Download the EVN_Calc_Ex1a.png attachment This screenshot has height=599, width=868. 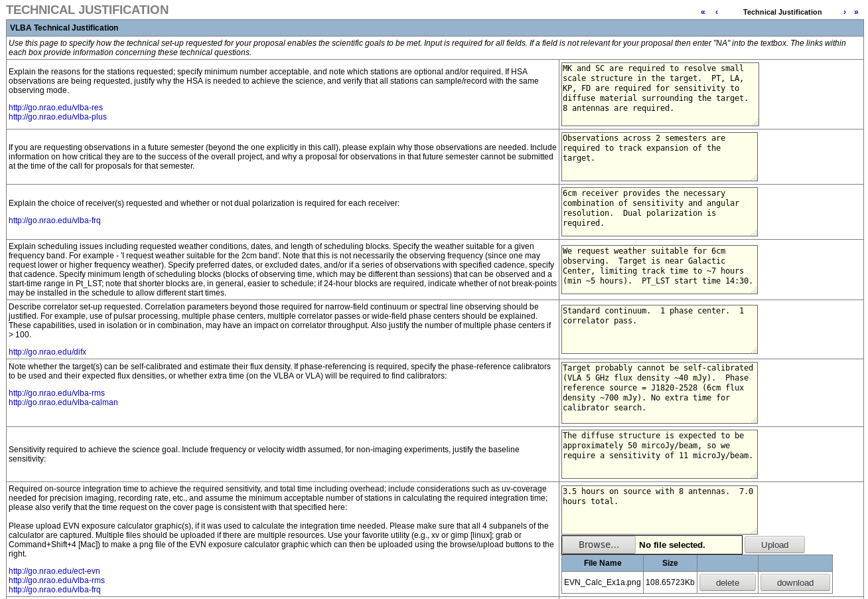click(795, 582)
